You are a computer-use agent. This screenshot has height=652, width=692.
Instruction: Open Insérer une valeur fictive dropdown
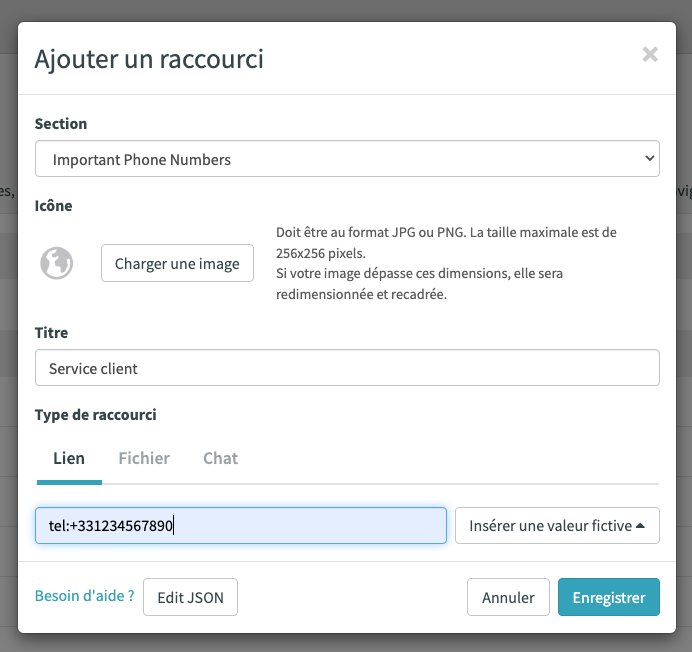[557, 525]
